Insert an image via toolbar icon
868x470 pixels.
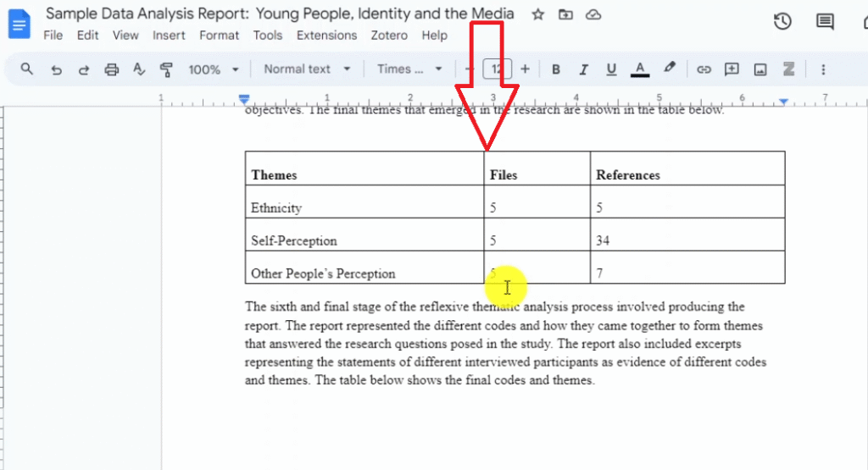(760, 69)
